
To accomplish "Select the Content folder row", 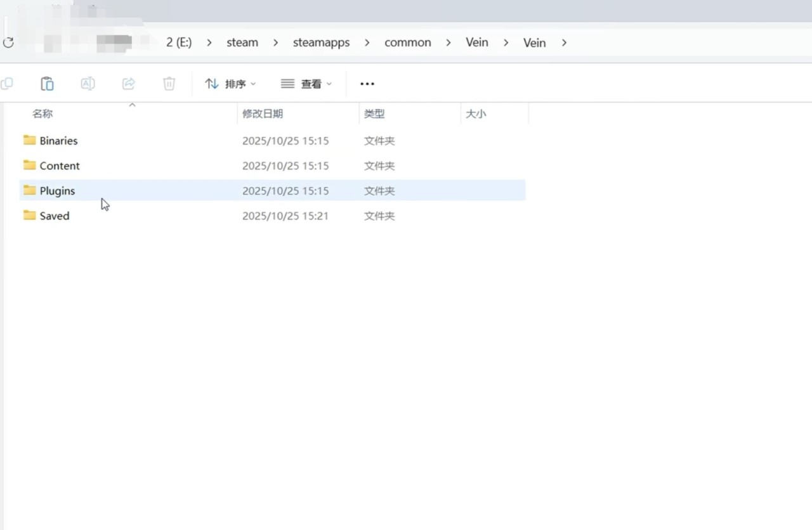I will coord(60,166).
